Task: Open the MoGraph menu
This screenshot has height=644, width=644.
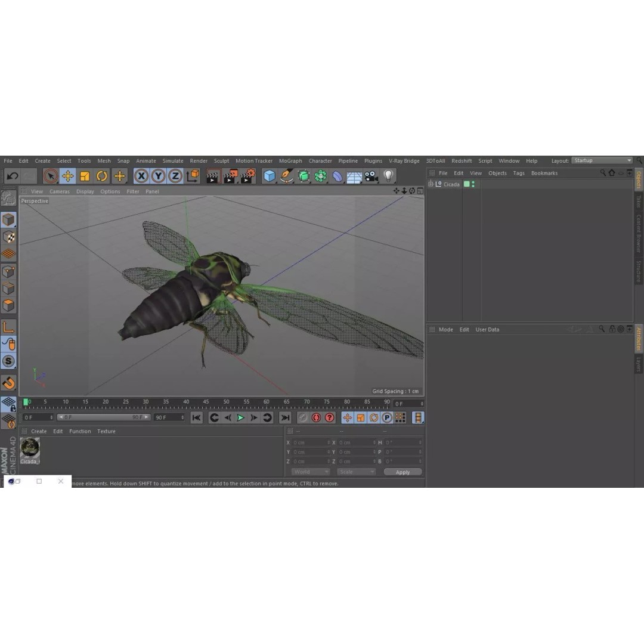Action: click(x=290, y=161)
